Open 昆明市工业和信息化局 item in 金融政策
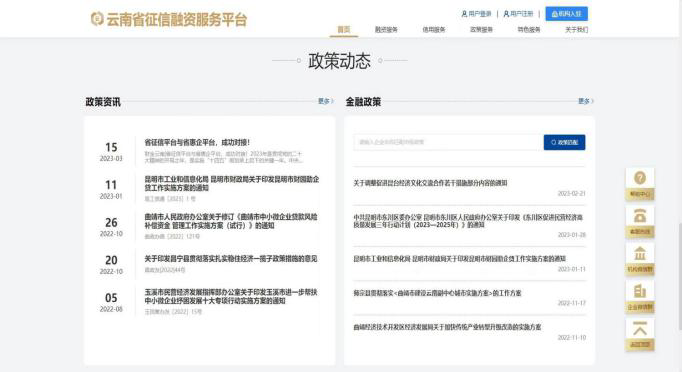This screenshot has height=372, width=682. click(459, 258)
